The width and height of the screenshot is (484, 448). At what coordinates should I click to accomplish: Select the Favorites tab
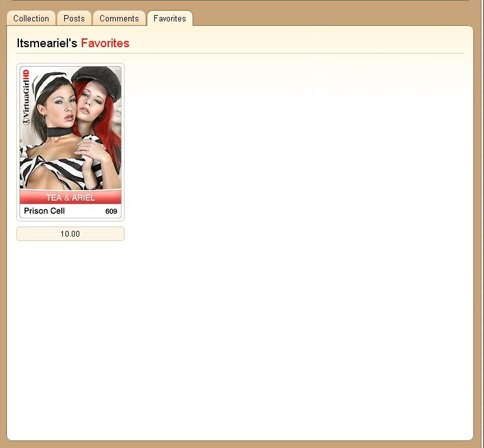point(170,18)
